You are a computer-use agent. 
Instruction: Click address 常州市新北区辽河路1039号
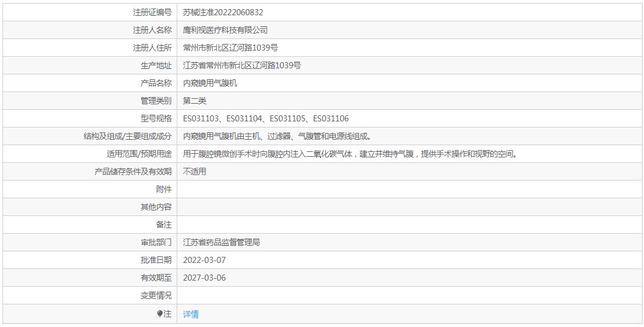point(230,48)
